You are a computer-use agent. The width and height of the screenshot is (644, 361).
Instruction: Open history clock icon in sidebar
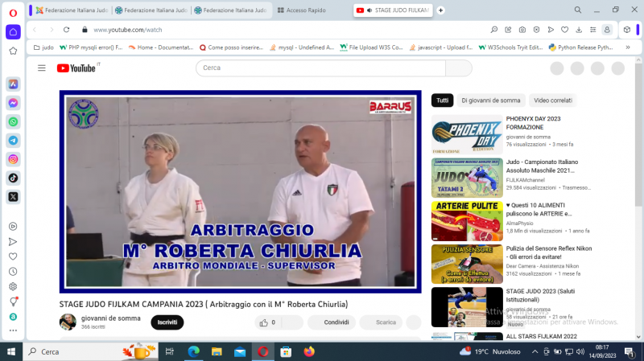coord(13,272)
